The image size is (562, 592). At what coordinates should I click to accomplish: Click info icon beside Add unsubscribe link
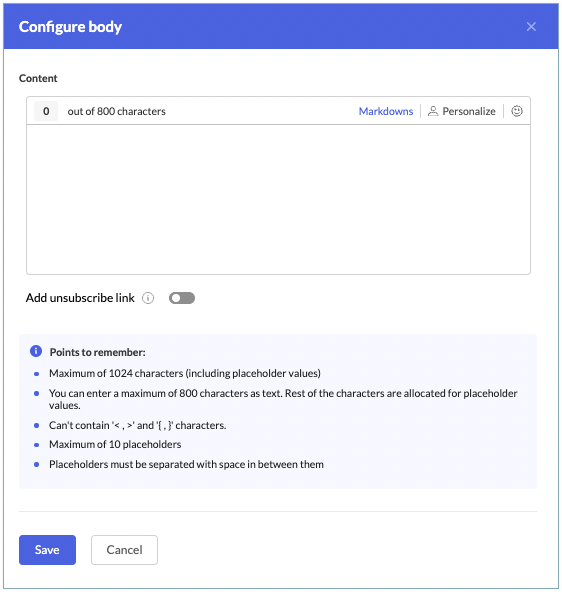[148, 298]
